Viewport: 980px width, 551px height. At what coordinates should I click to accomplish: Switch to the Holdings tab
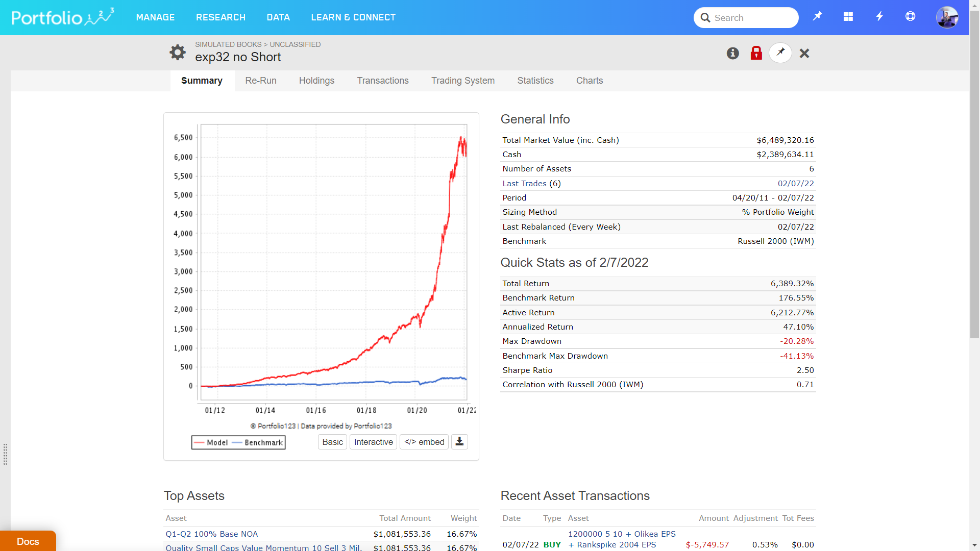[316, 81]
